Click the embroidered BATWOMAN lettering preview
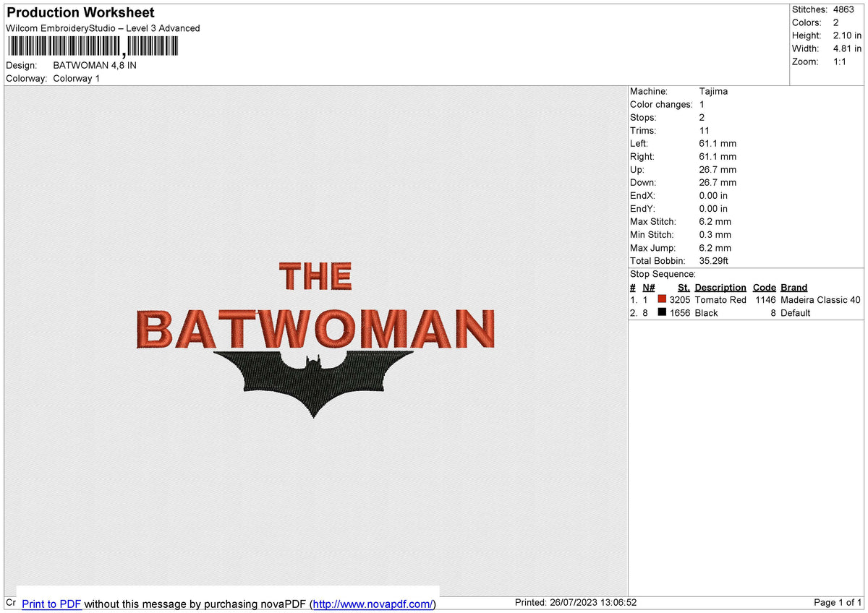This screenshot has height=613, width=868. point(317,329)
